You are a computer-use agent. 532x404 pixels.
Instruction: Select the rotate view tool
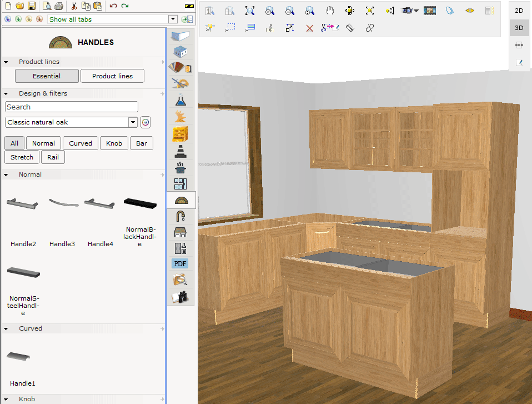pos(350,11)
